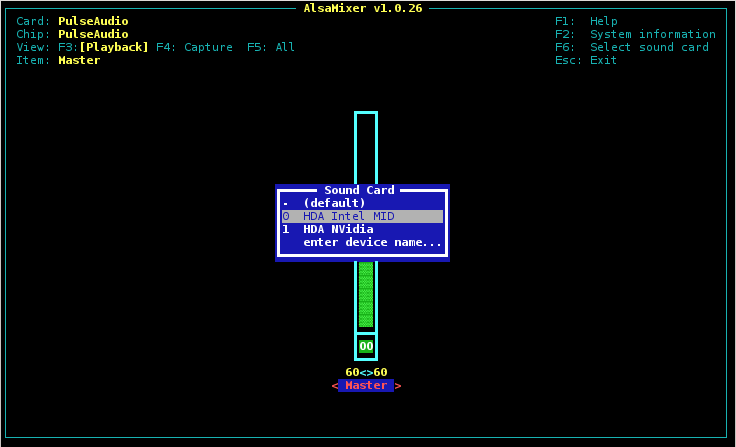This screenshot has width=736, height=447.
Task: Switch to the F4 Capture view
Action: coord(194,47)
